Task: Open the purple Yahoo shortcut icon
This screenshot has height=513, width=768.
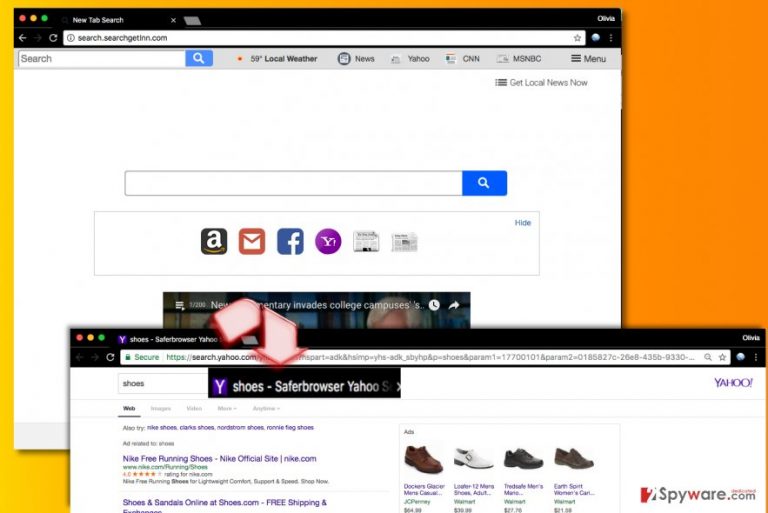Action: coord(328,242)
